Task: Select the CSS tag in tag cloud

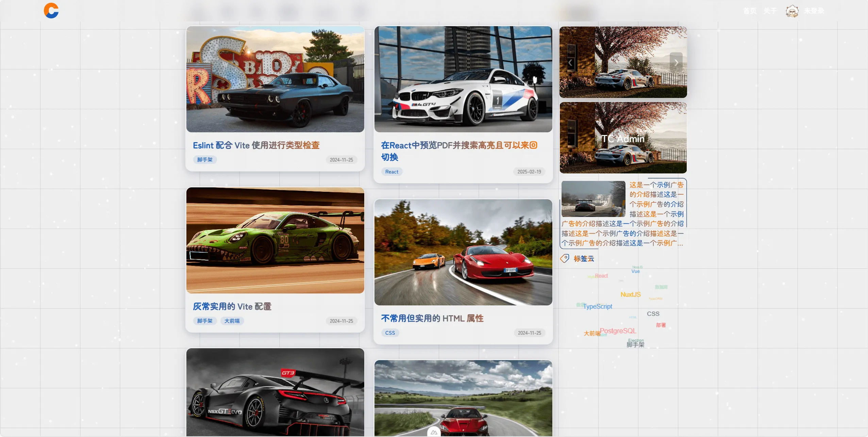Action: [653, 314]
